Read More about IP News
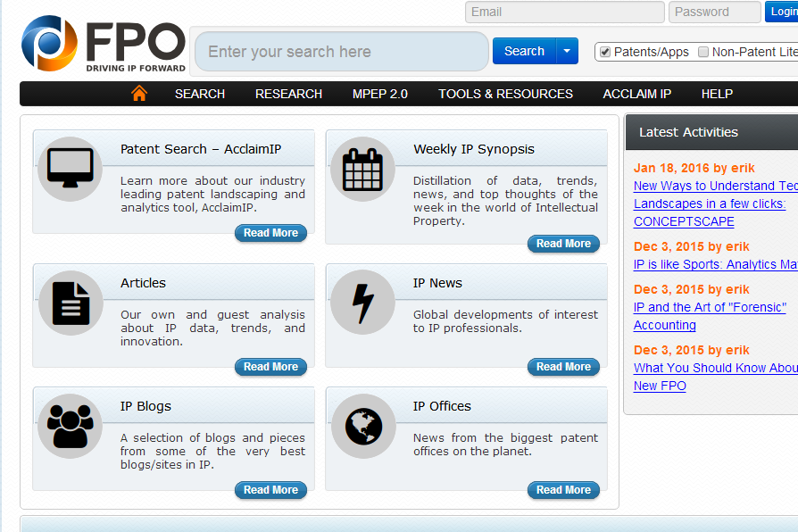The height and width of the screenshot is (532, 798). tap(563, 367)
